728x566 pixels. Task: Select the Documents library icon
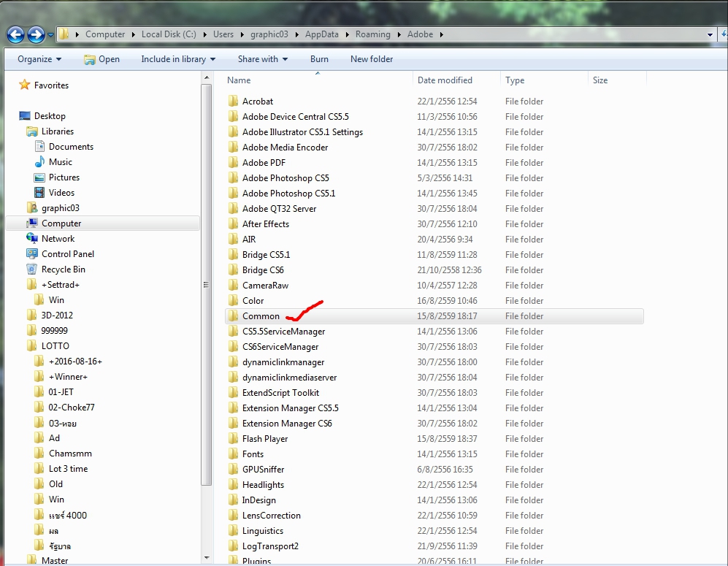(x=39, y=146)
